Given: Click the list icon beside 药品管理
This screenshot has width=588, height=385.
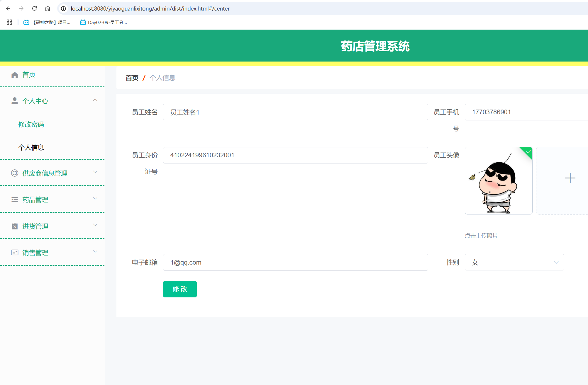Looking at the screenshot, I should tap(15, 200).
